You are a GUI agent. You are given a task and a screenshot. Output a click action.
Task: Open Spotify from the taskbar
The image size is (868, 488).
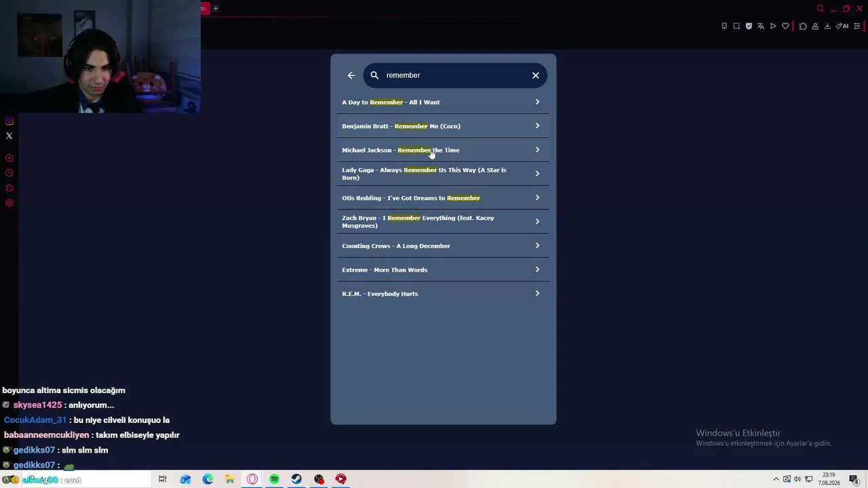pos(275,479)
